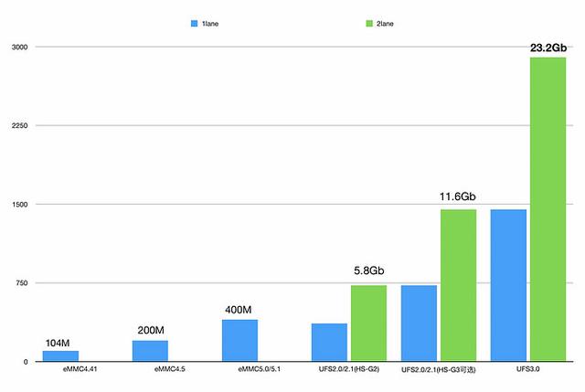Select the green 11.6Gb bar
Image resolution: width=585 pixels, height=392 pixels.
pos(459,285)
